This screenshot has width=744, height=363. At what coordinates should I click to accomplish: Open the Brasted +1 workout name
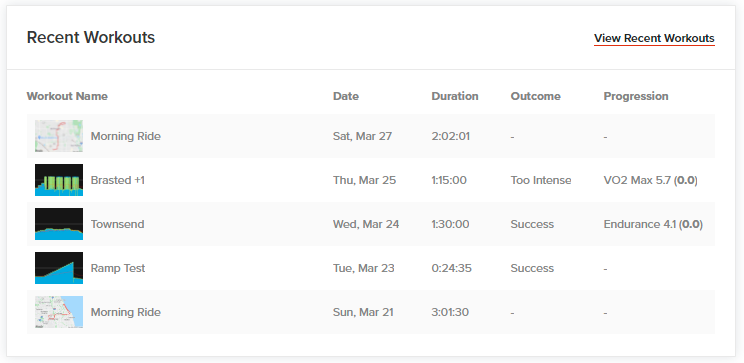[x=118, y=180]
